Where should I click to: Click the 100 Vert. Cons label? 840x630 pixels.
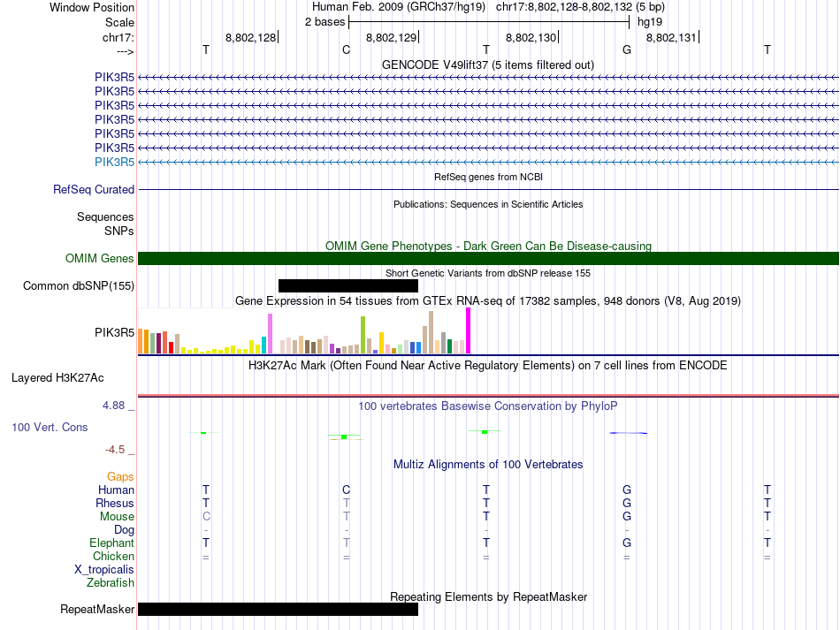(50, 427)
